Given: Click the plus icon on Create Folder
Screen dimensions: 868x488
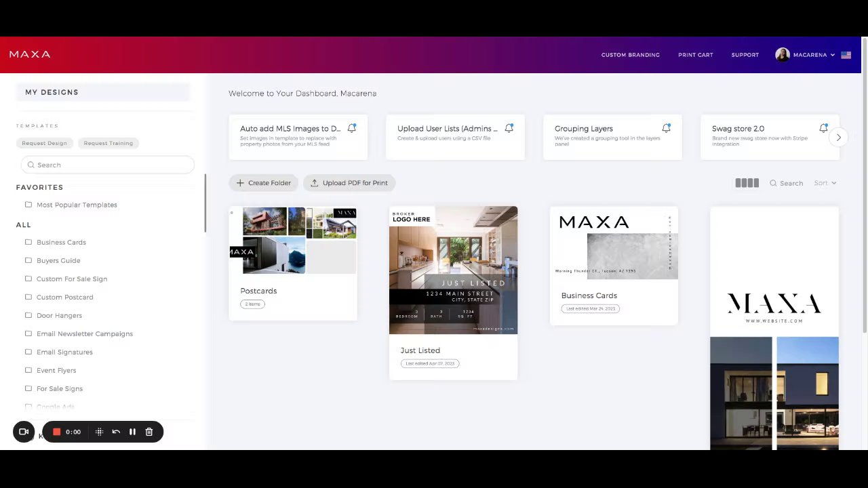Looking at the screenshot, I should click(240, 183).
